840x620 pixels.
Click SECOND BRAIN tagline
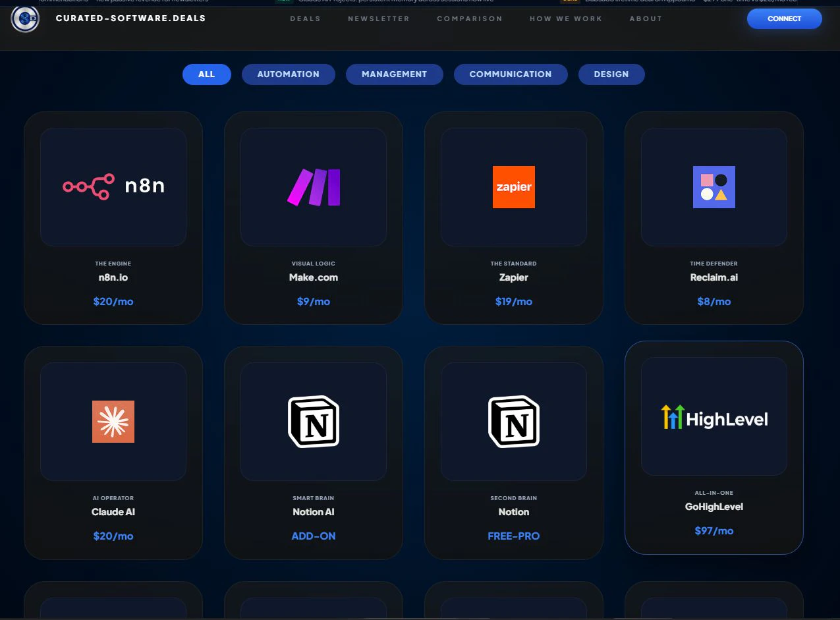[x=514, y=498]
